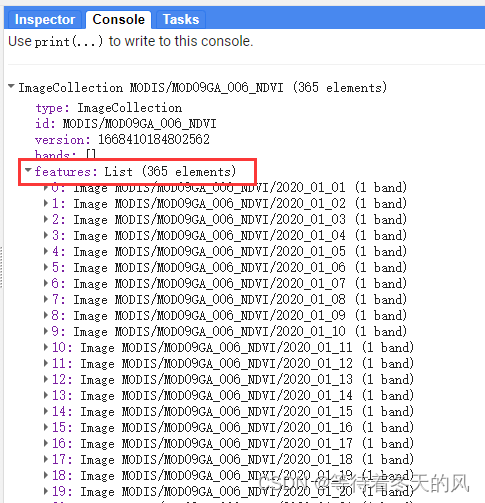Select the text MODIS/MOD09GA_006_NDVI/2020_01_10
Screen dimensions: 485x503
click(x=230, y=331)
